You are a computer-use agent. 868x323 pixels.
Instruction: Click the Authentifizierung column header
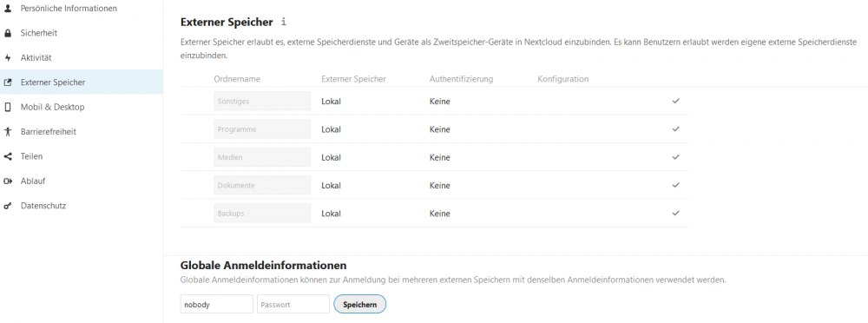click(461, 79)
